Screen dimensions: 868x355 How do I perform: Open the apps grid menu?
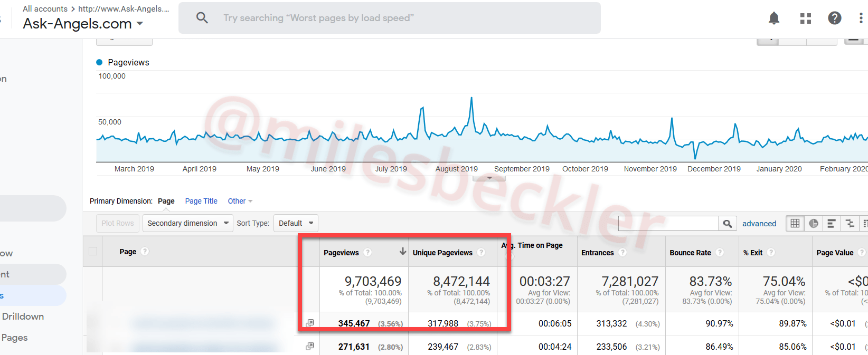(x=805, y=18)
